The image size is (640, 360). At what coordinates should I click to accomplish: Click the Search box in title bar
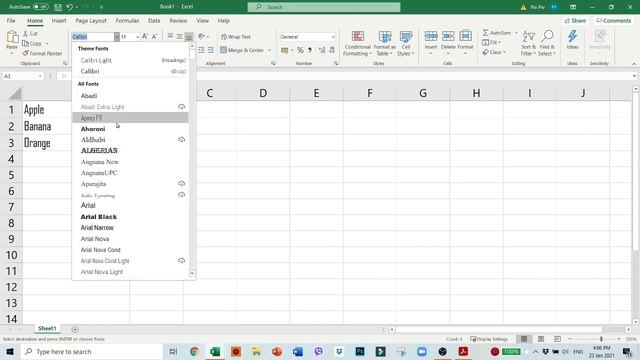324,7
